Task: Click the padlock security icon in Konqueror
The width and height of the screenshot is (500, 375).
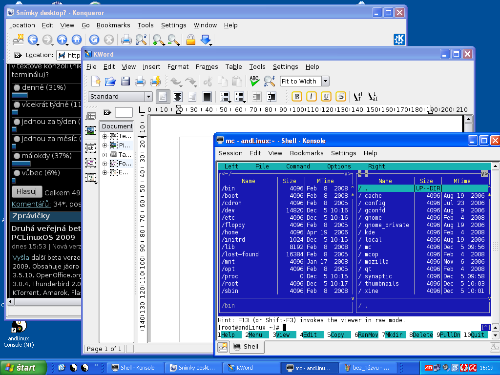Action: tap(190, 40)
